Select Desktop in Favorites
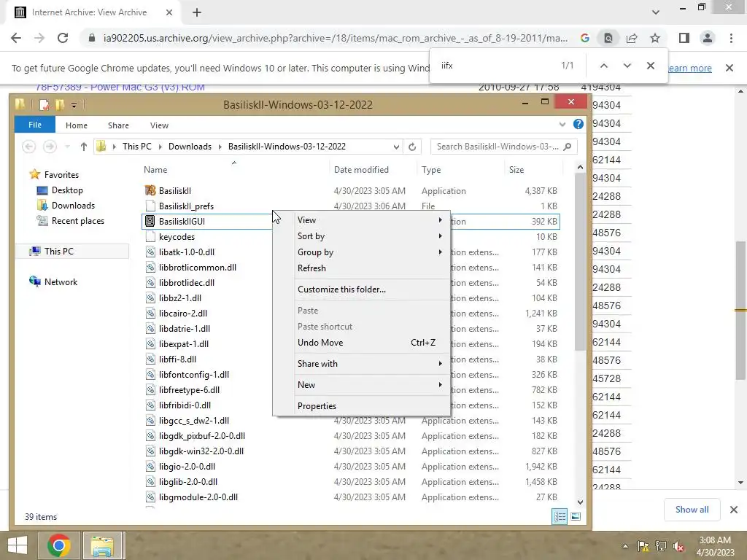The height and width of the screenshot is (560, 747). pos(67,190)
